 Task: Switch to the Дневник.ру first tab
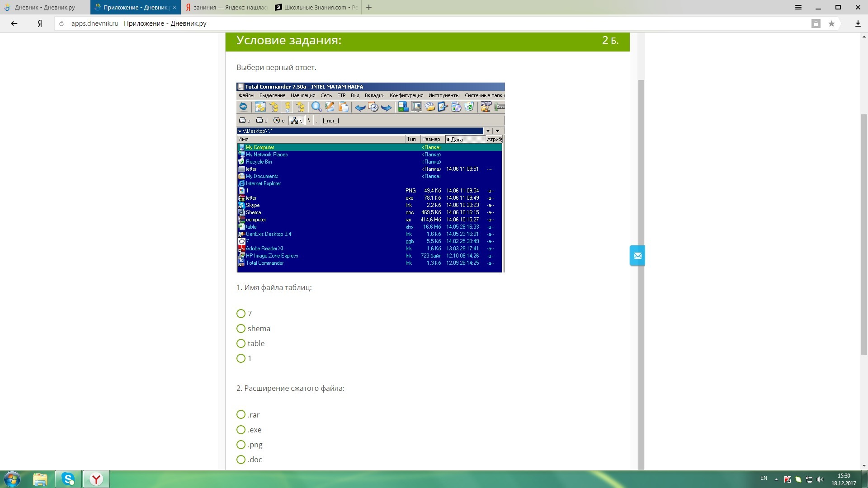pyautogui.click(x=45, y=7)
